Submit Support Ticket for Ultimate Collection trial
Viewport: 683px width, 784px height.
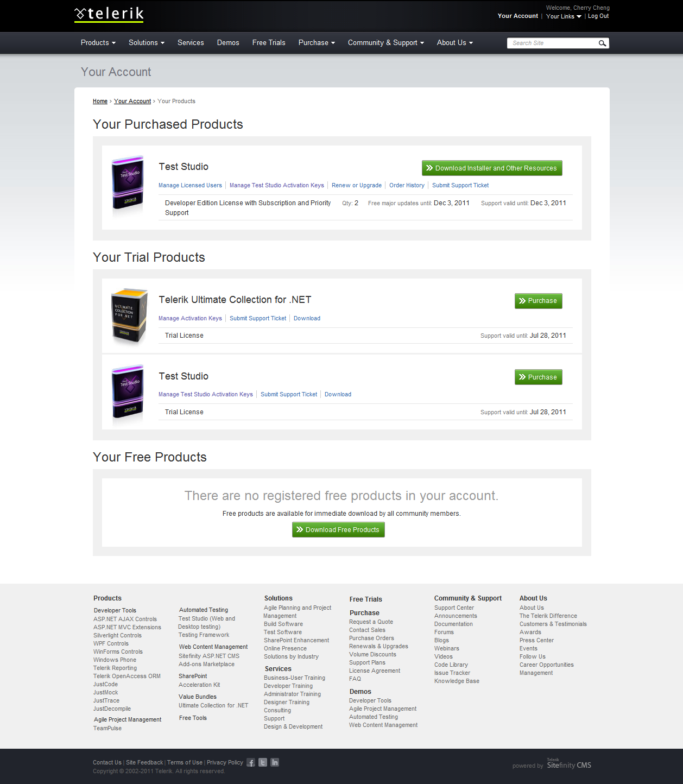coord(258,318)
